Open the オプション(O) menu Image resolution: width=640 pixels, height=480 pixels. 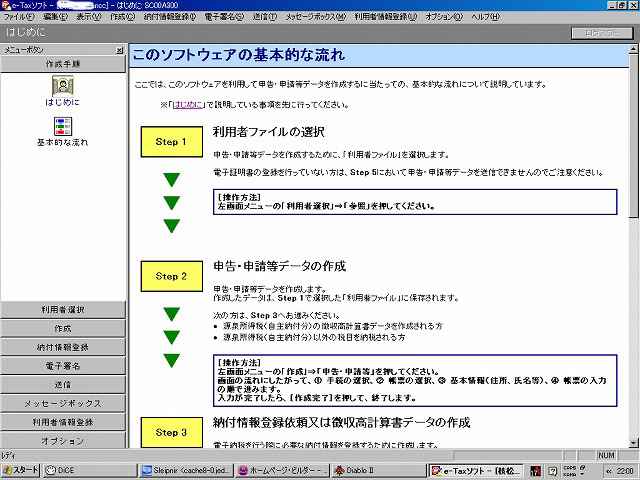coord(444,17)
